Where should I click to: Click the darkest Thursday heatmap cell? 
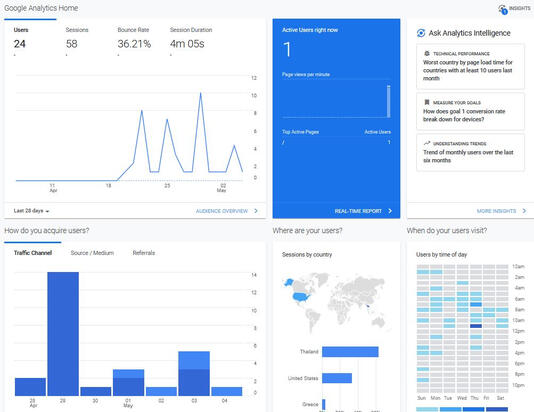[x=476, y=326]
